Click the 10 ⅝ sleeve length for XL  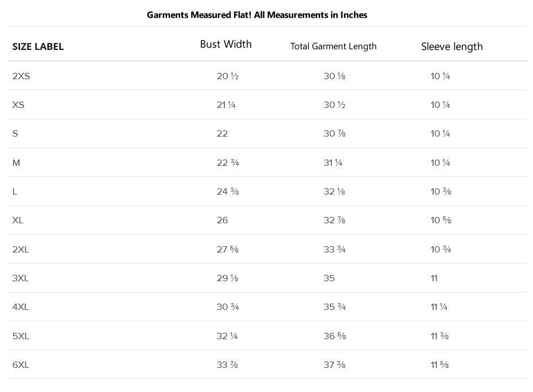441,220
